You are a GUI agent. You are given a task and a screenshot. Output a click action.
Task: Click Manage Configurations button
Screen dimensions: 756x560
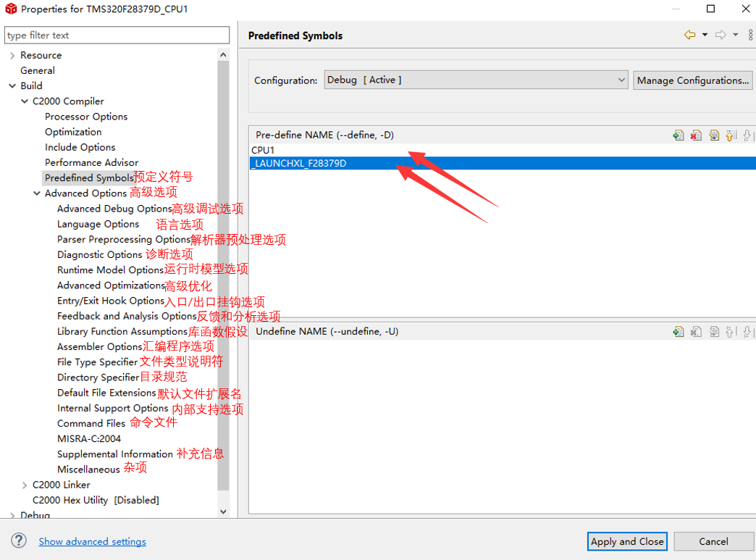pos(692,80)
